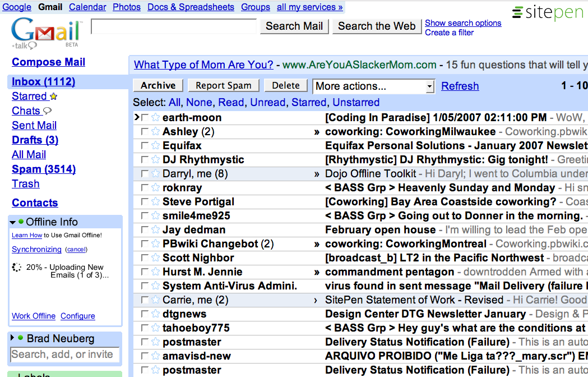Click the chevron marker on Ashley's conversation

317,132
